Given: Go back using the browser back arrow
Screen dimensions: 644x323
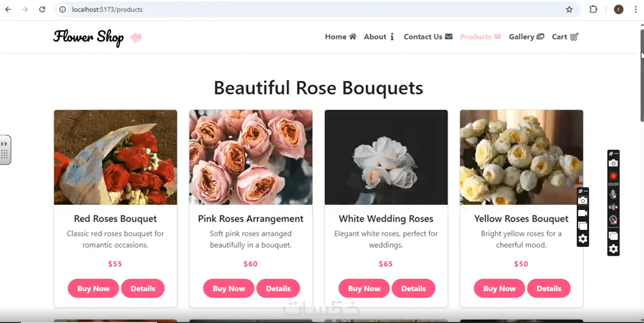Looking at the screenshot, I should [x=8, y=9].
